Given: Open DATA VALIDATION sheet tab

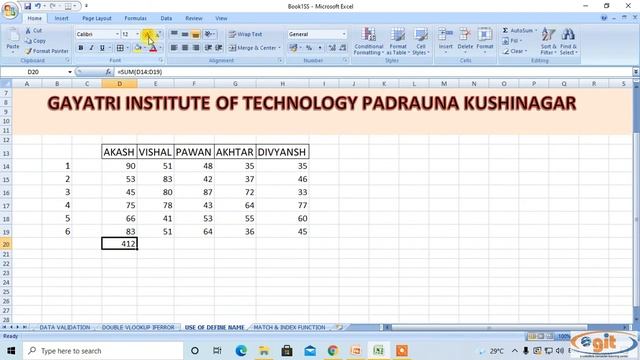Looking at the screenshot, I should click(65, 327).
